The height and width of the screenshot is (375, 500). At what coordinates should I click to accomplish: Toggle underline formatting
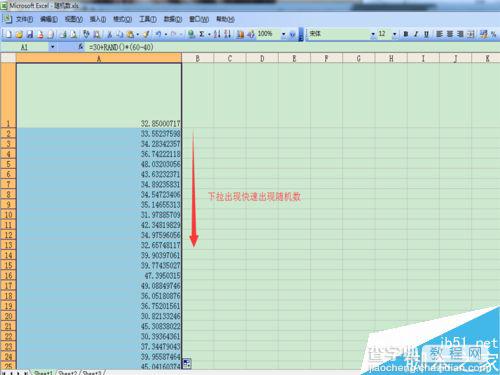pos(426,34)
